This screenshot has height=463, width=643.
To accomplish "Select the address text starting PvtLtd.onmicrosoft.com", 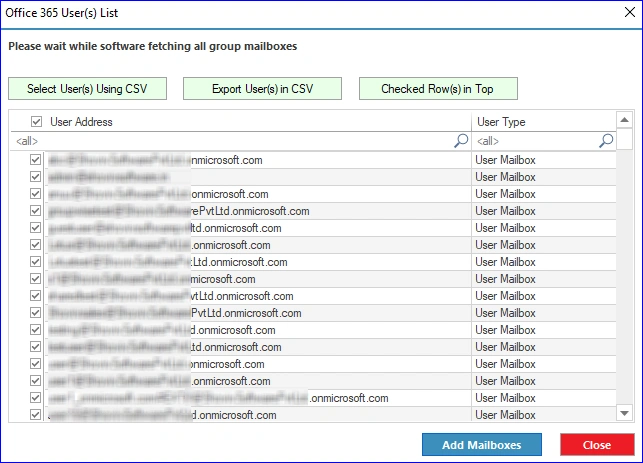I will [x=246, y=313].
